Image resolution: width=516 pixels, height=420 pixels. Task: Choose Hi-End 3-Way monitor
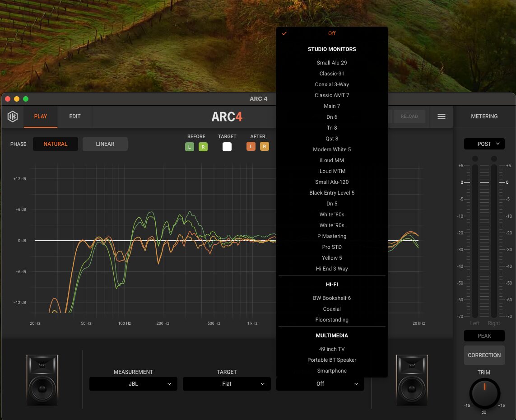(x=332, y=269)
